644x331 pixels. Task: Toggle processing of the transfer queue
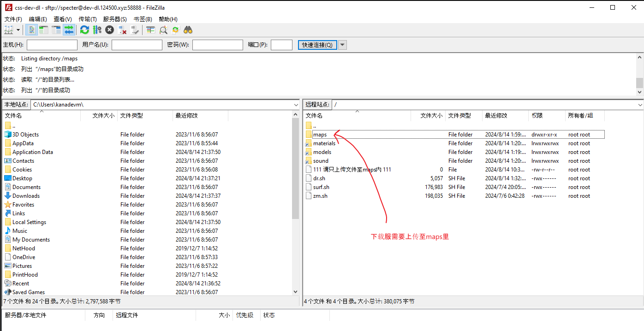(x=97, y=30)
